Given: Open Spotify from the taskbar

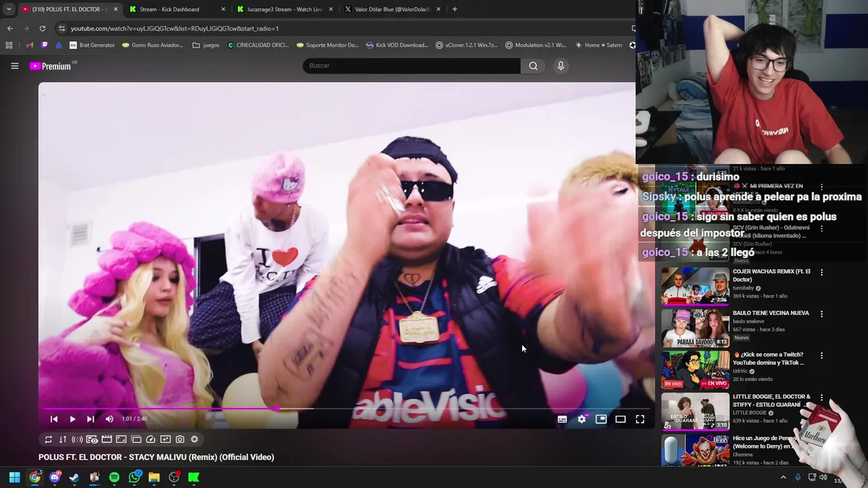Looking at the screenshot, I should click(114, 477).
